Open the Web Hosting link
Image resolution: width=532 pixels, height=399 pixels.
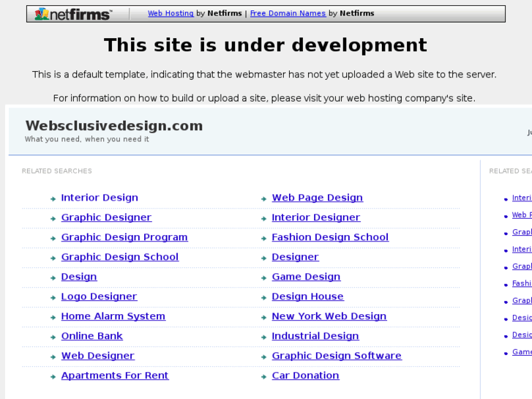coord(171,13)
